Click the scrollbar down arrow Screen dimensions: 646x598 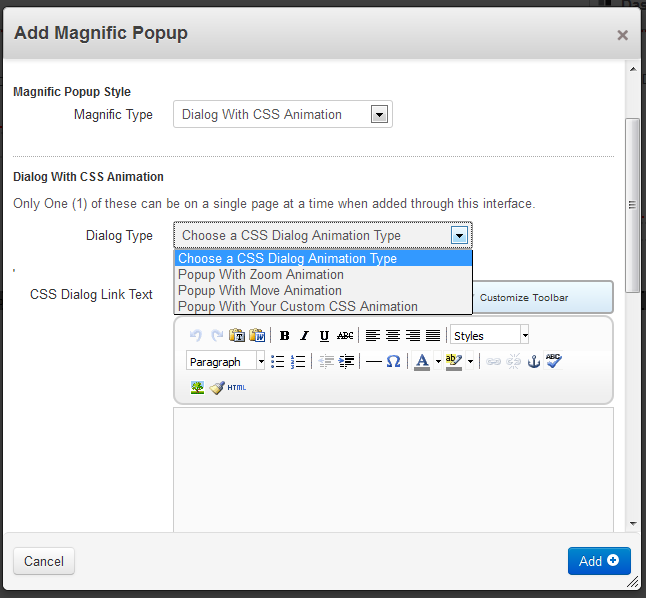(x=633, y=524)
